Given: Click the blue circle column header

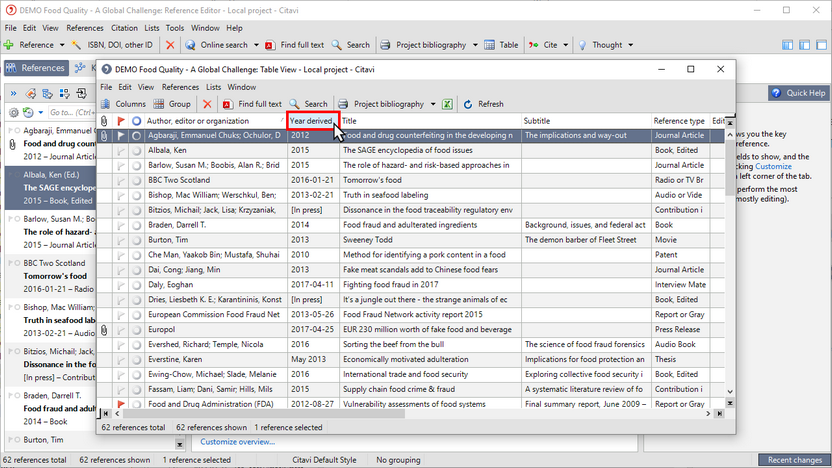Looking at the screenshot, I should (136, 121).
